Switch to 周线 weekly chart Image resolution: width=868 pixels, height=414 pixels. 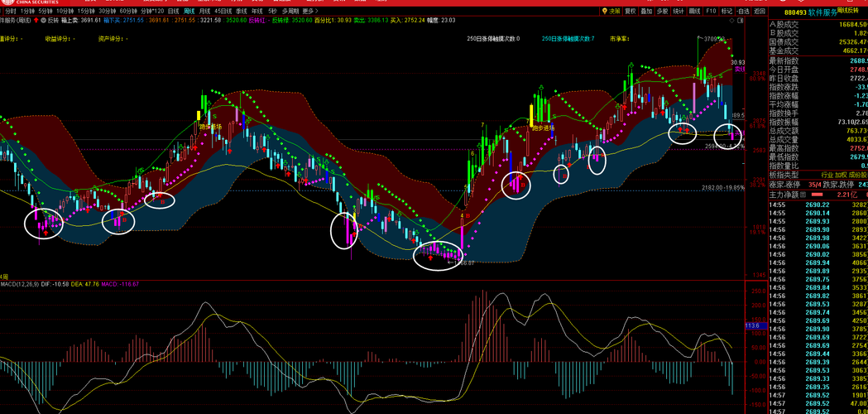(189, 11)
